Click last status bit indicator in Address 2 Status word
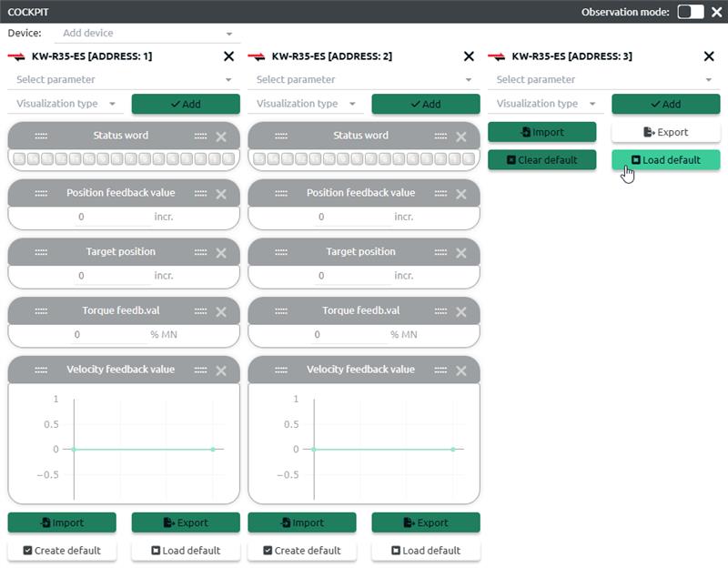 pyautogui.click(x=468, y=159)
